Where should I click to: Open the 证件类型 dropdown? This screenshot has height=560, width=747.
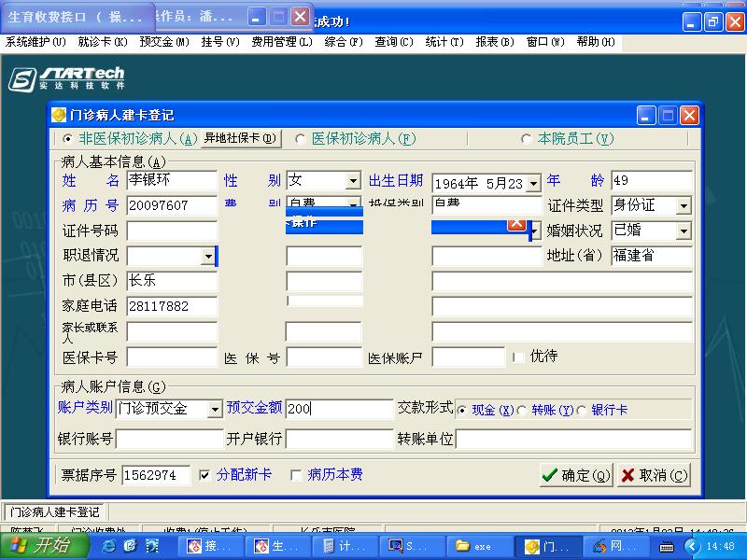pos(684,205)
